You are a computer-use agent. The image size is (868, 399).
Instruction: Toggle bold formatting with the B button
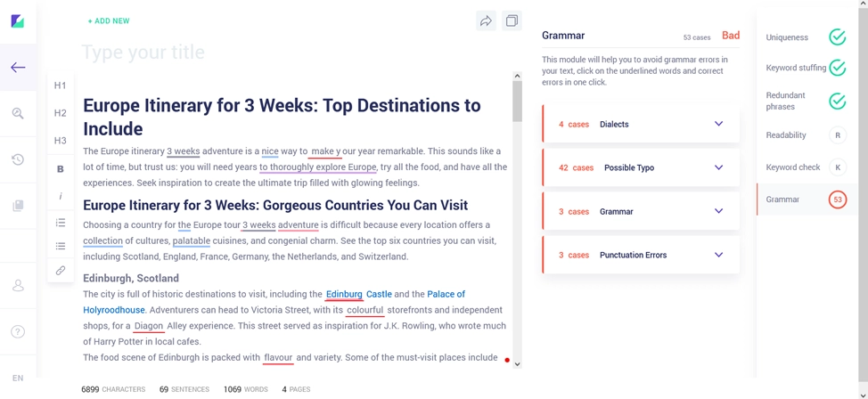pyautogui.click(x=61, y=169)
